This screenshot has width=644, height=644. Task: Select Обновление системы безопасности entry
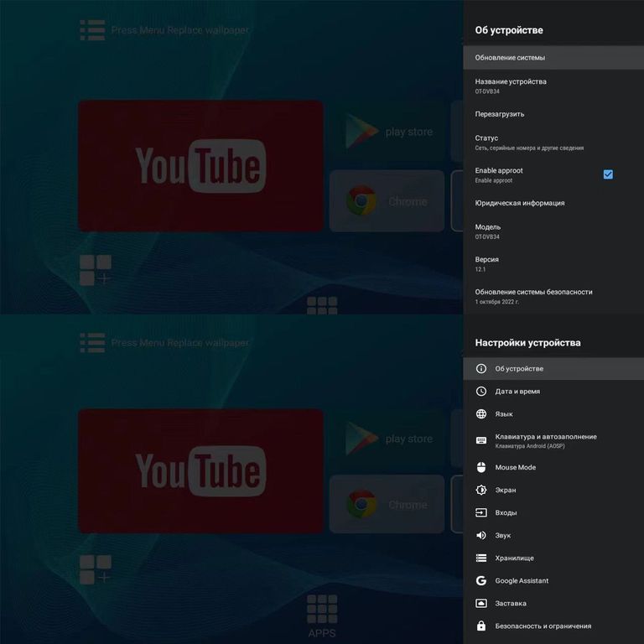click(533, 296)
